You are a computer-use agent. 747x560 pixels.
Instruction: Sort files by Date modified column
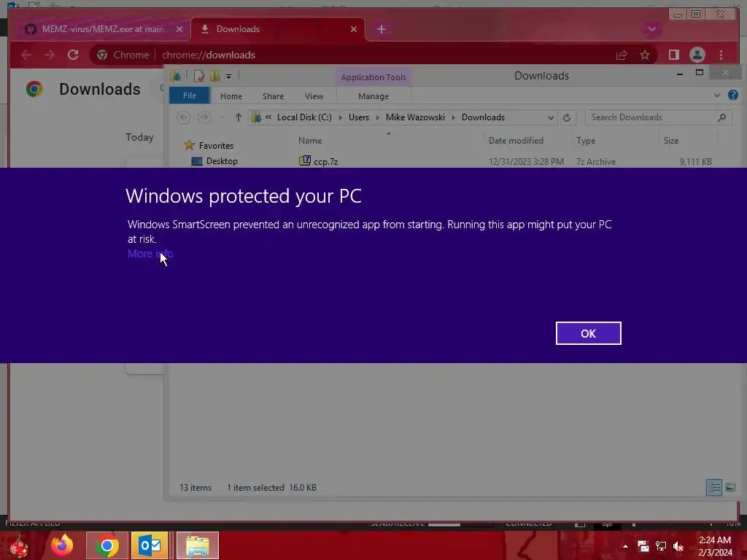pos(516,141)
